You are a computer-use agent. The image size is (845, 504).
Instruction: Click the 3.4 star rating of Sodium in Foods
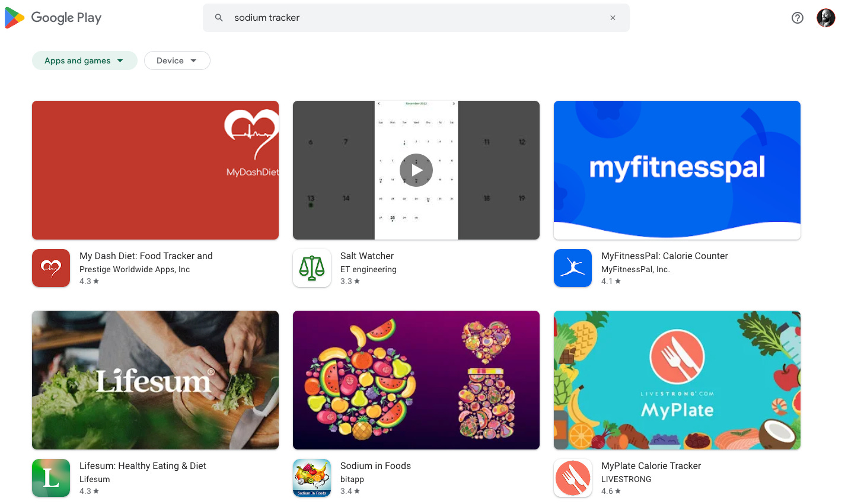[x=350, y=491]
